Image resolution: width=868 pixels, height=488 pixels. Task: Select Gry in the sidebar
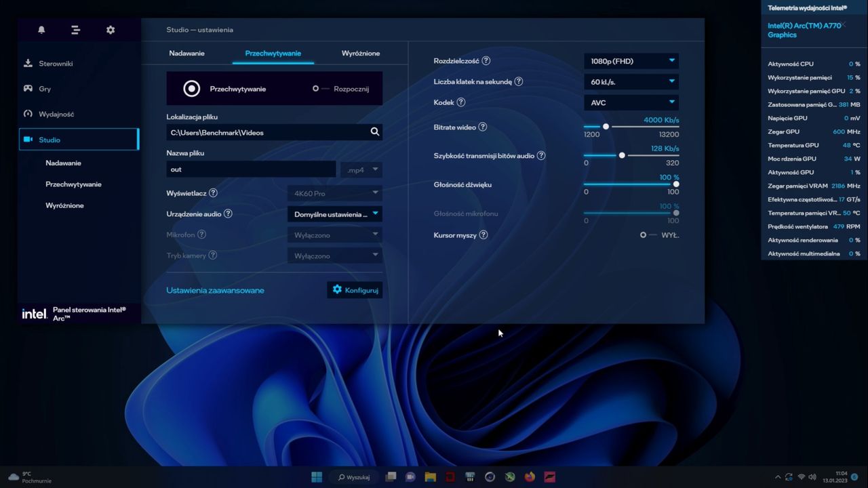click(x=79, y=89)
